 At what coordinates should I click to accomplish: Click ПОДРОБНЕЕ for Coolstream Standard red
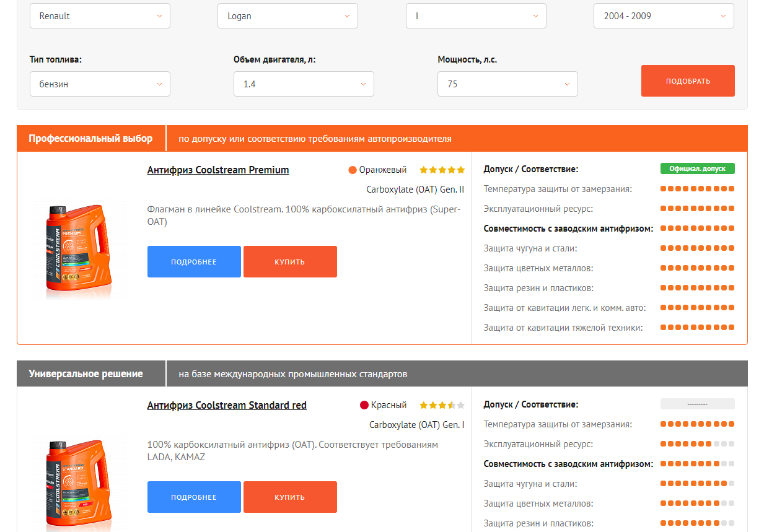(194, 497)
